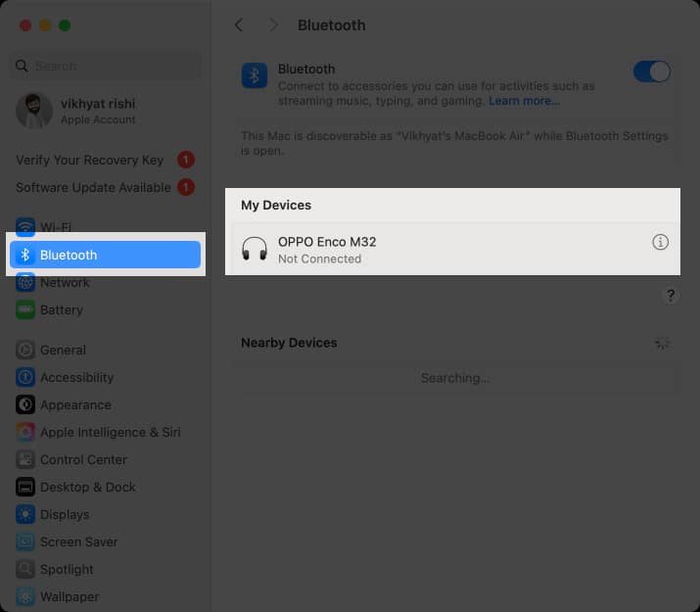700x612 pixels.
Task: Click the Verify Recovery Key red badge
Action: (x=186, y=160)
